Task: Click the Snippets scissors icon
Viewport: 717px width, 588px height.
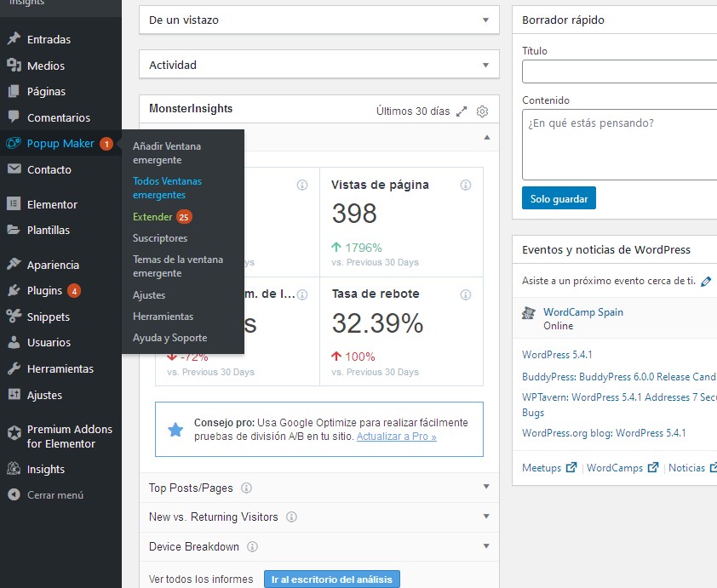Action: [14, 316]
